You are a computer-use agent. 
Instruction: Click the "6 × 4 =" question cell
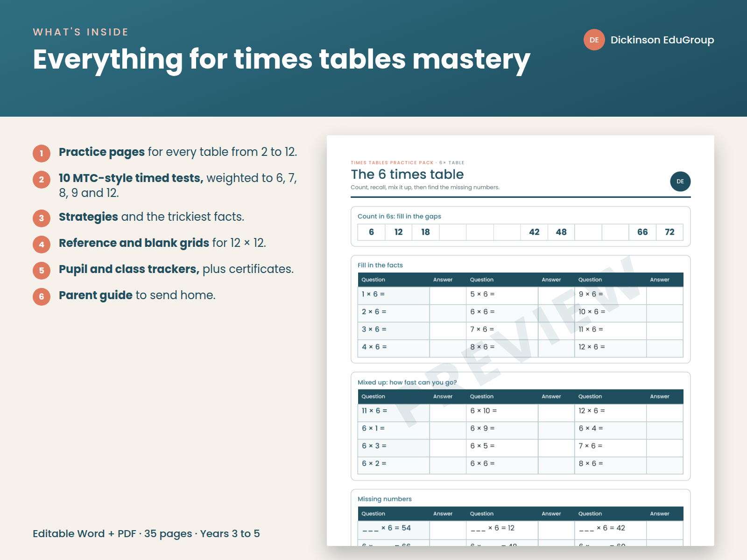(x=611, y=430)
